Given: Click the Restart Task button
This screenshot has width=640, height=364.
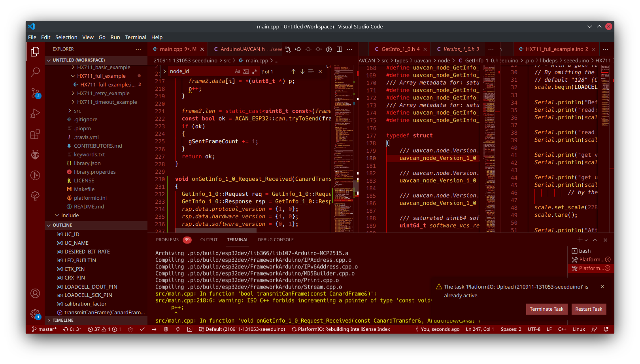Looking at the screenshot, I should point(589,309).
